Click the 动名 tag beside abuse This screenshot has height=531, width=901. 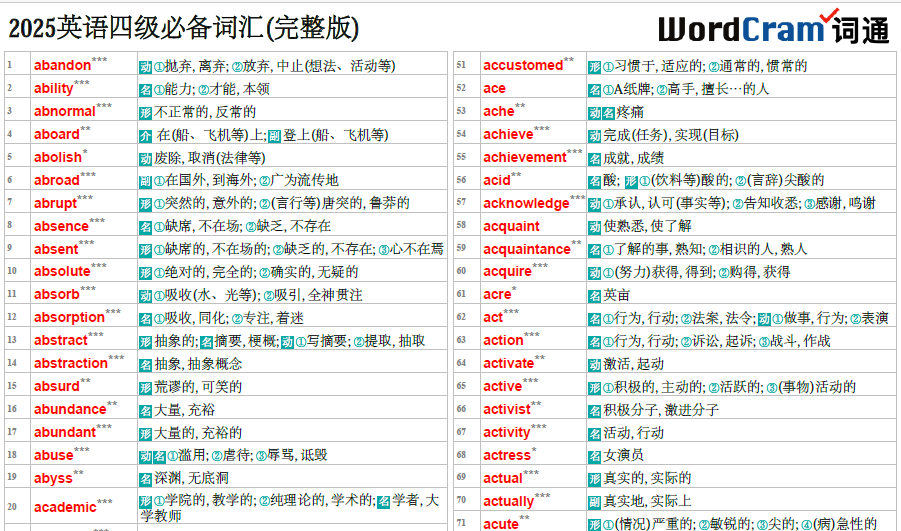click(152, 455)
